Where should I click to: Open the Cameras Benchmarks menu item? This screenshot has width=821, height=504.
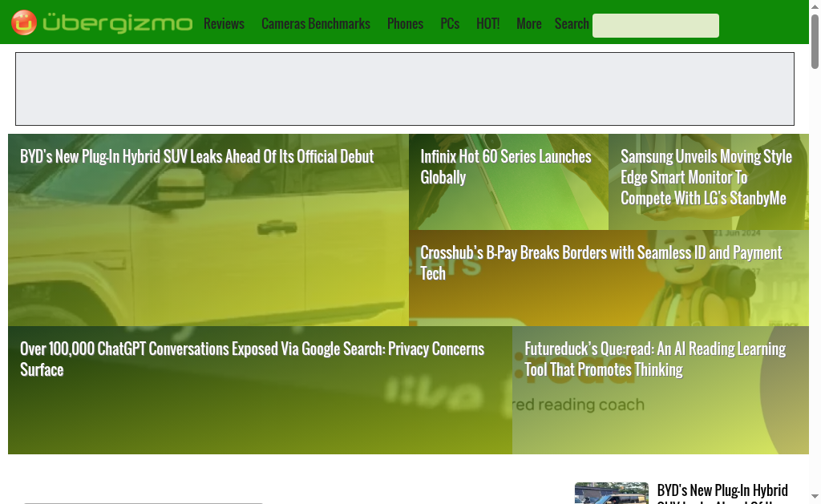316,24
